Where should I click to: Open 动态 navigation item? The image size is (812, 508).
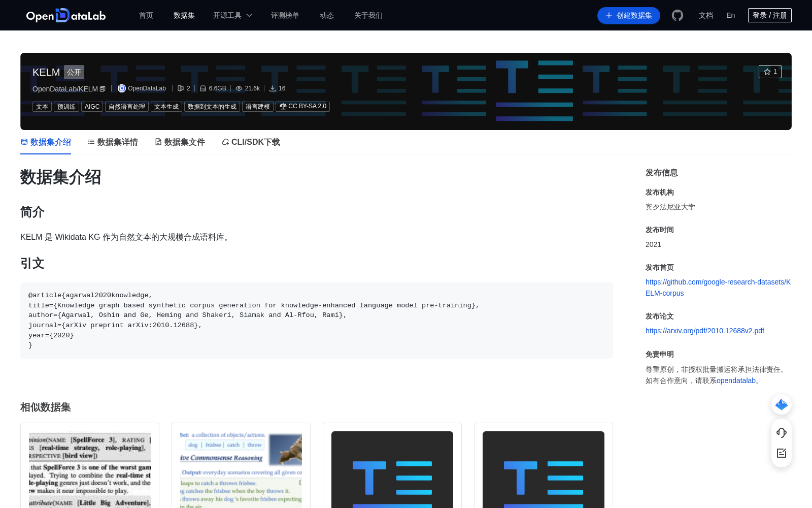click(327, 15)
